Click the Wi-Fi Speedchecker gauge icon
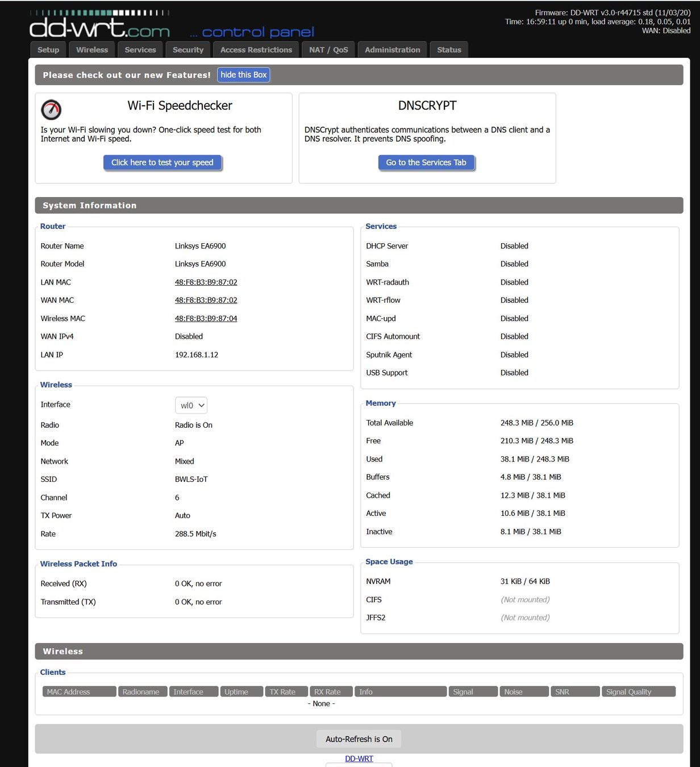Image resolution: width=700 pixels, height=767 pixels. [x=51, y=110]
